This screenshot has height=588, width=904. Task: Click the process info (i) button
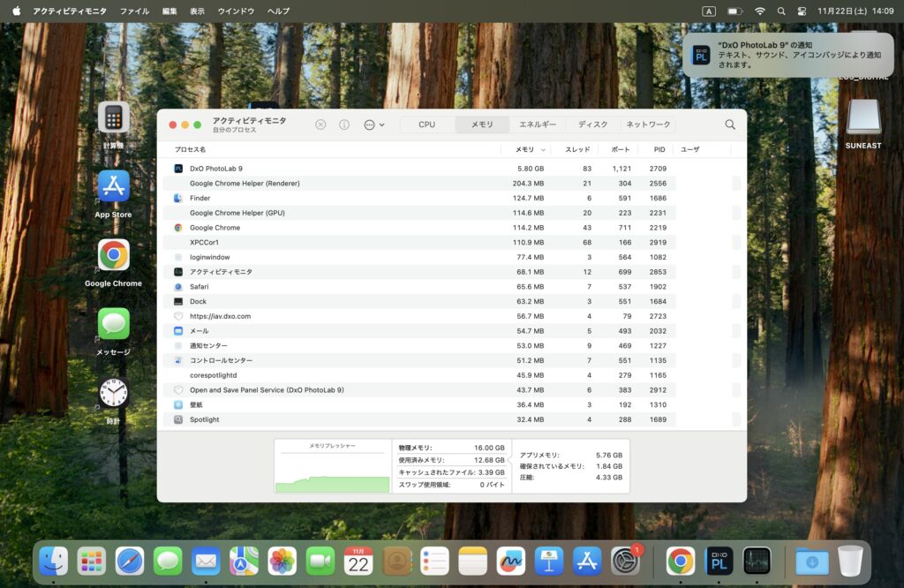click(344, 125)
